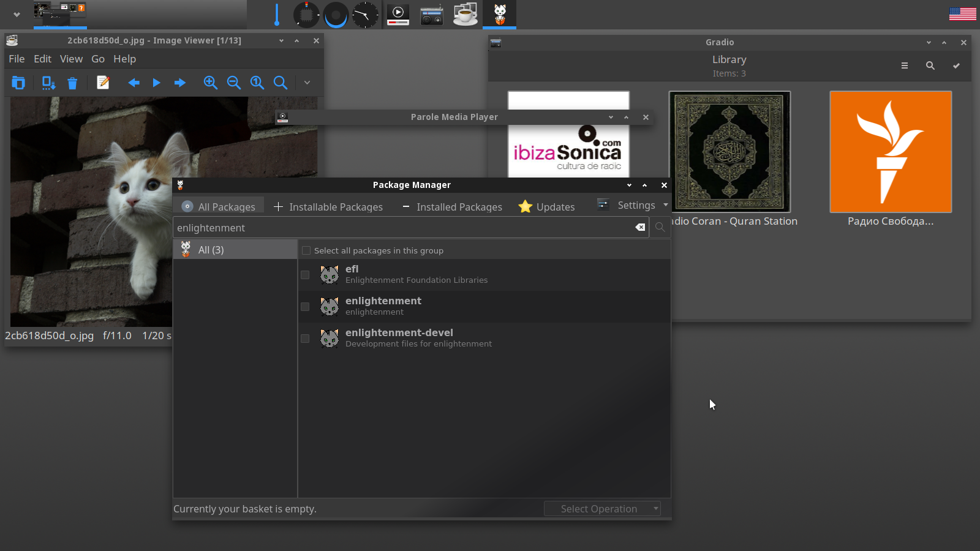This screenshot has height=551, width=980.
Task: Open image editor pencil note icon
Action: [x=103, y=83]
